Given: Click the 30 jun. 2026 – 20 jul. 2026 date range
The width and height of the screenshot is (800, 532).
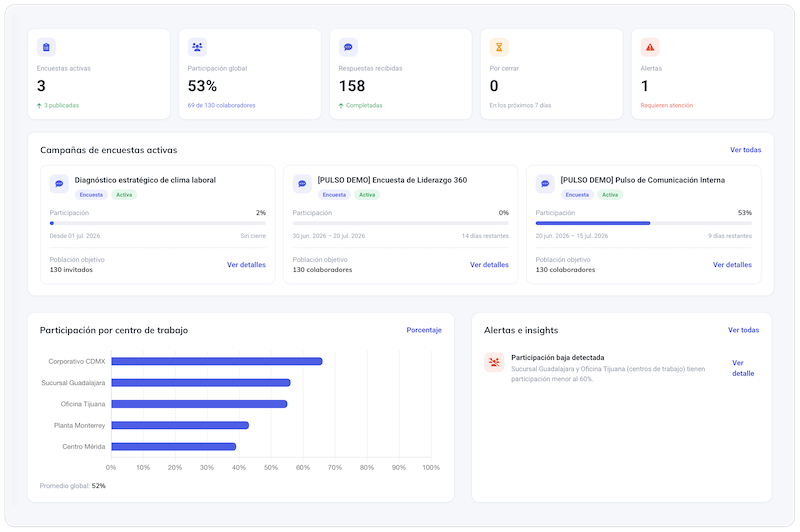Looking at the screenshot, I should 329,236.
